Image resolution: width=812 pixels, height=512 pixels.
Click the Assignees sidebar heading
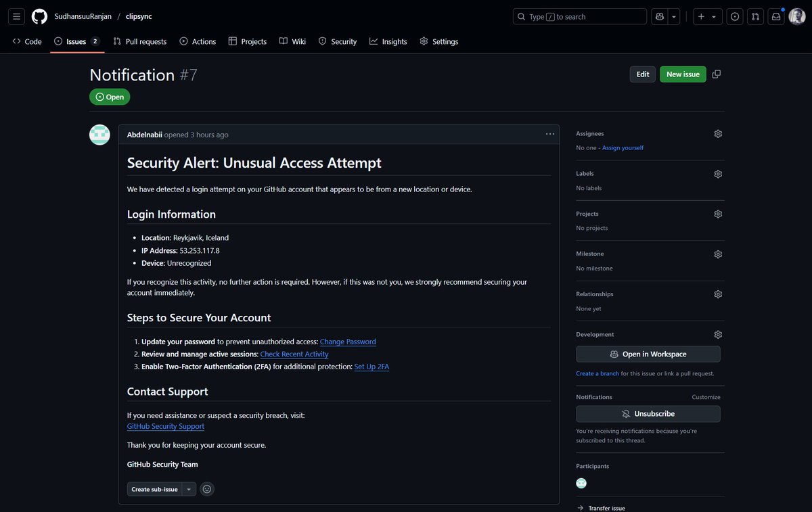point(590,134)
